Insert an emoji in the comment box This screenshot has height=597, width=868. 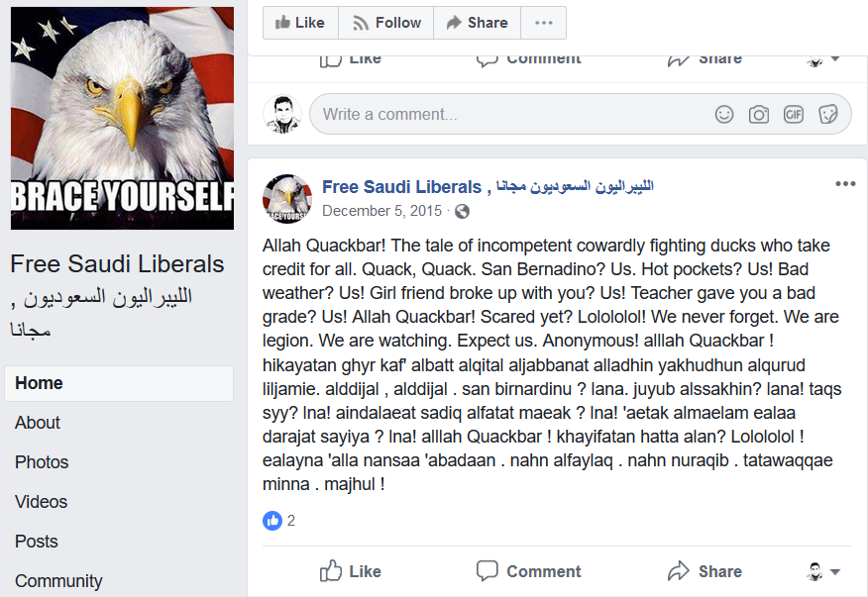pyautogui.click(x=724, y=115)
